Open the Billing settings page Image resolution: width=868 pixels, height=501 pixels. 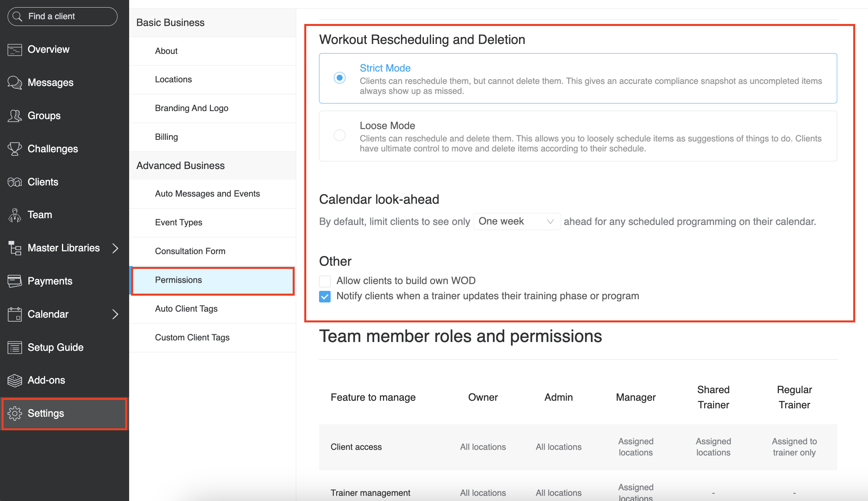(166, 137)
